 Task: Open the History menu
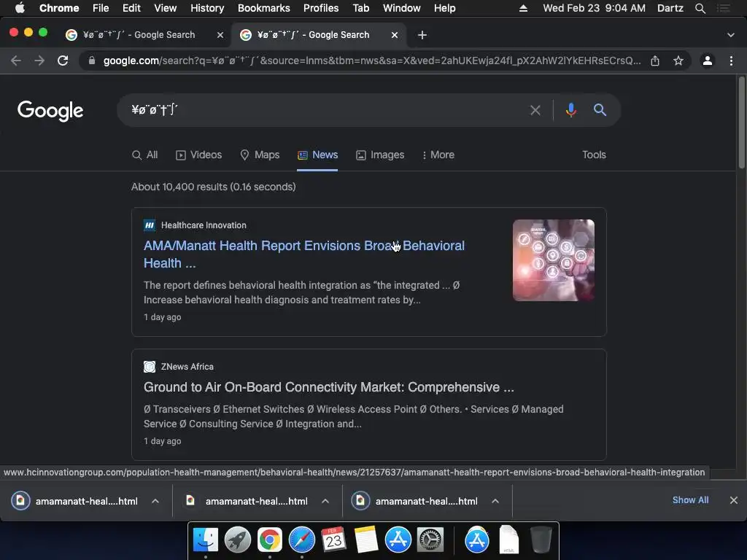tap(207, 8)
